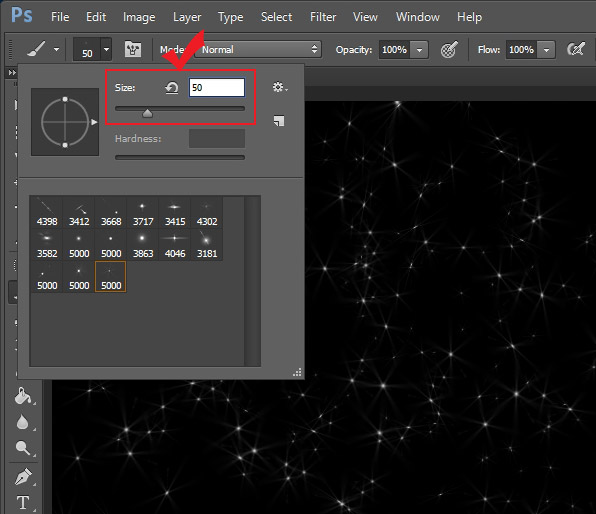
Task: Open the Flow slider dropdown arrow
Action: [546, 50]
